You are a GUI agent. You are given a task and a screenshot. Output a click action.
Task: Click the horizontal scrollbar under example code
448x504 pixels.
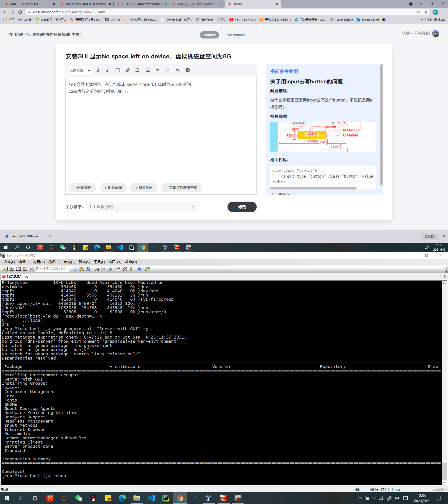coord(313,188)
